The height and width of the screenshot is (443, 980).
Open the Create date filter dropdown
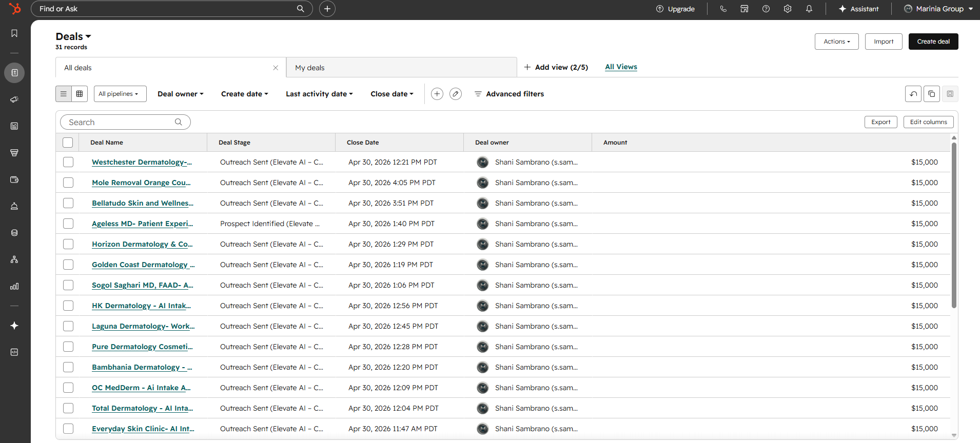245,94
